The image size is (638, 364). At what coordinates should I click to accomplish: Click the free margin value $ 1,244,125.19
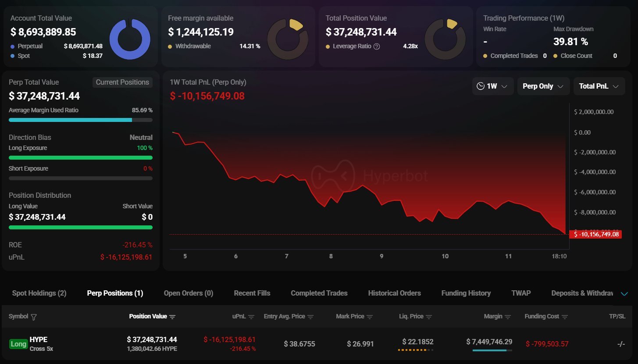pos(201,32)
